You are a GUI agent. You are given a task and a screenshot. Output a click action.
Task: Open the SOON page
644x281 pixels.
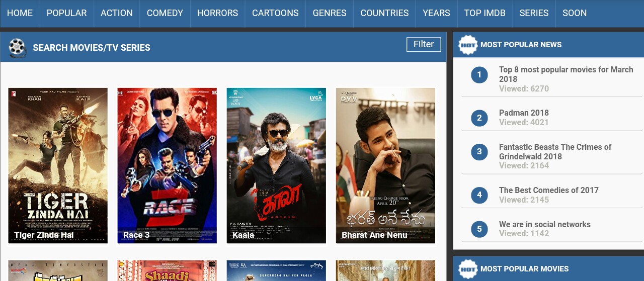[x=575, y=13]
